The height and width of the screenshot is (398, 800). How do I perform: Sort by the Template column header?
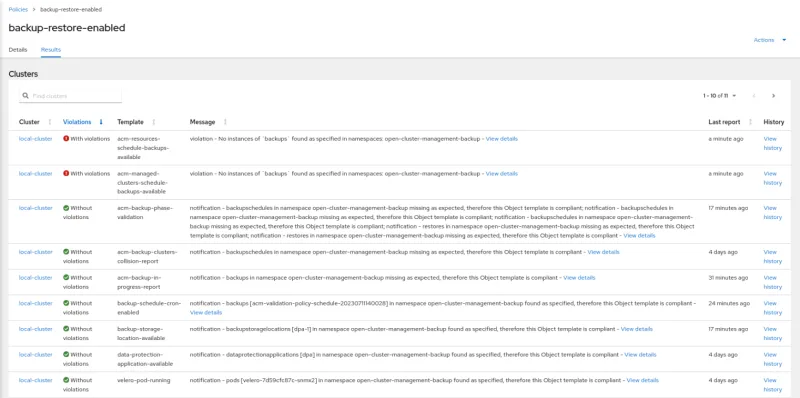tap(130, 122)
